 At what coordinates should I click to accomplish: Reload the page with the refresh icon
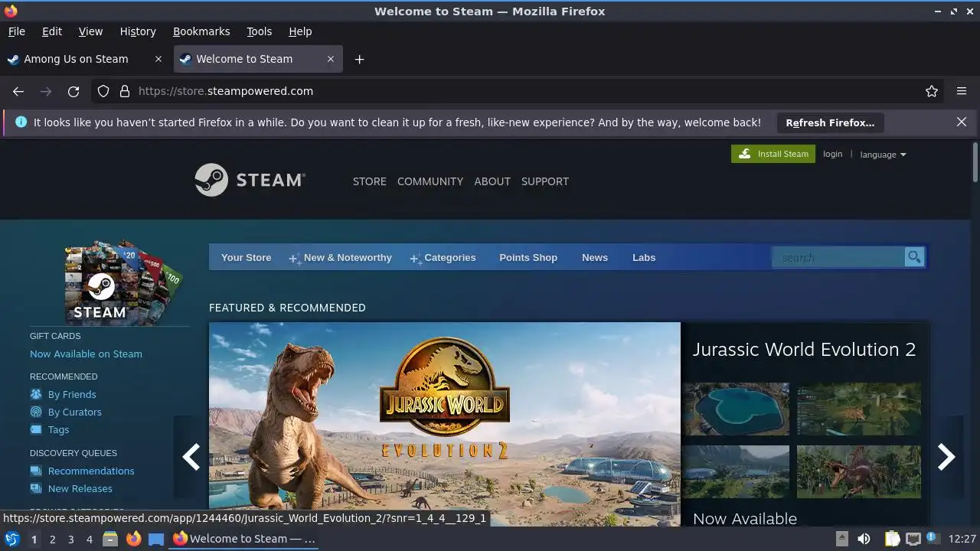click(x=73, y=91)
